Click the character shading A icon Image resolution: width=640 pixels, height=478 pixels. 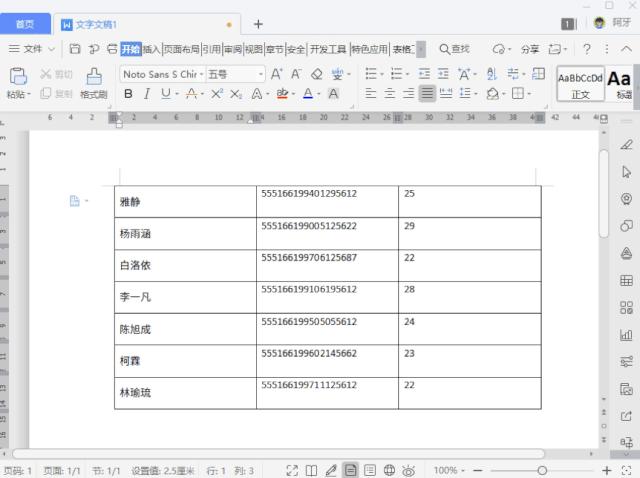click(333, 94)
